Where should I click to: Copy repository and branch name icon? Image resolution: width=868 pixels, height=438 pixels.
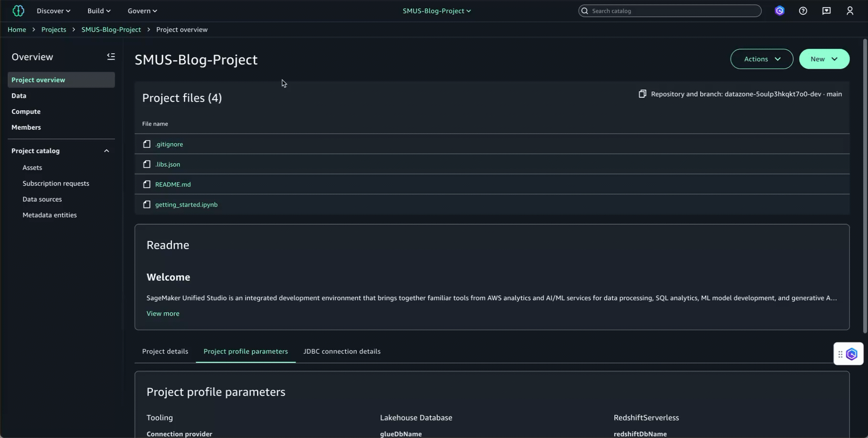pyautogui.click(x=642, y=94)
